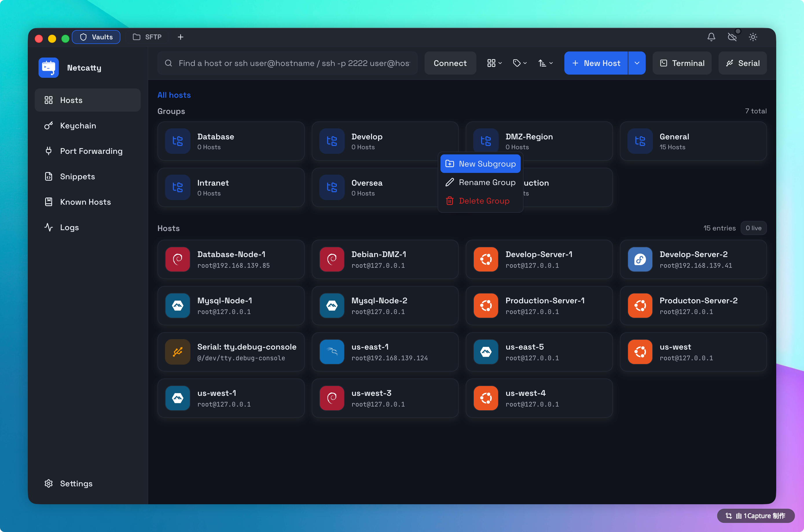Screen dimensions: 804x532
Task: Go to the Known Hosts section
Action: 85,202
